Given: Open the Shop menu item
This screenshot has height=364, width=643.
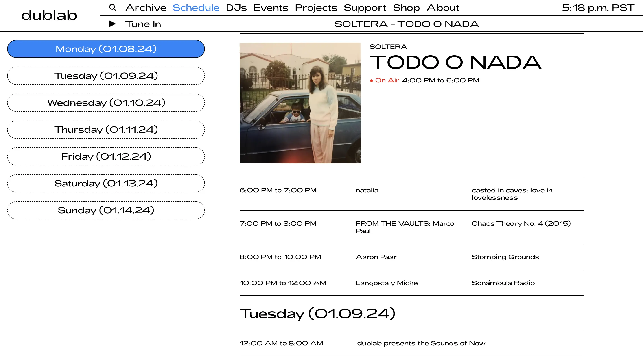Looking at the screenshot, I should pos(406,8).
